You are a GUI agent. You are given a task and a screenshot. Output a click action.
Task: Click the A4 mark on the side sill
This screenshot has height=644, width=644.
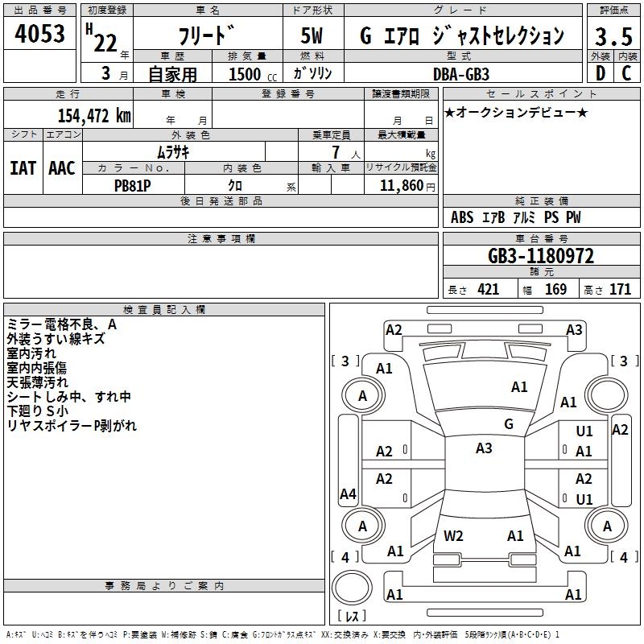coord(348,494)
